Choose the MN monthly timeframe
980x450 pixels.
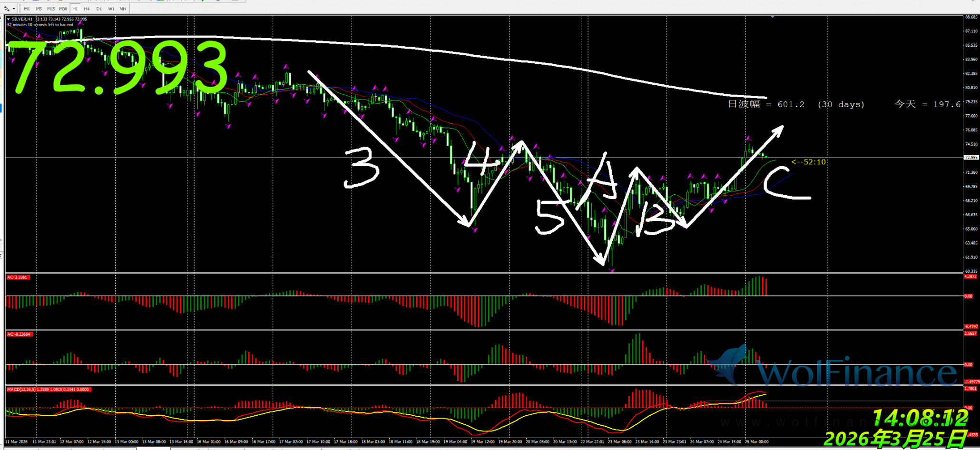pos(123,9)
